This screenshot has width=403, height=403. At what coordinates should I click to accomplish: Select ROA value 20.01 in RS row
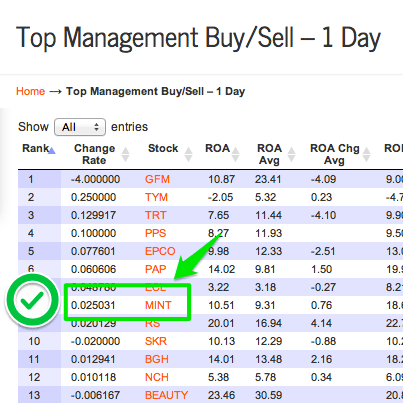221,323
